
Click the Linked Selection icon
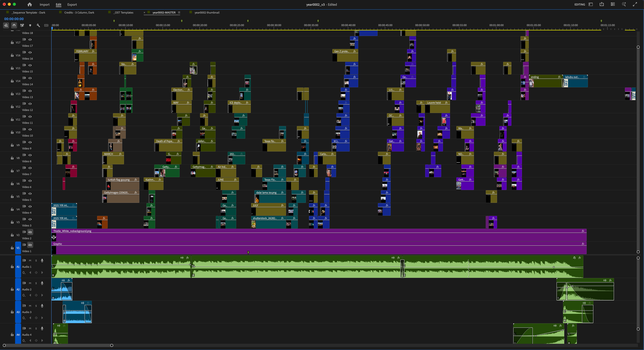22,25
